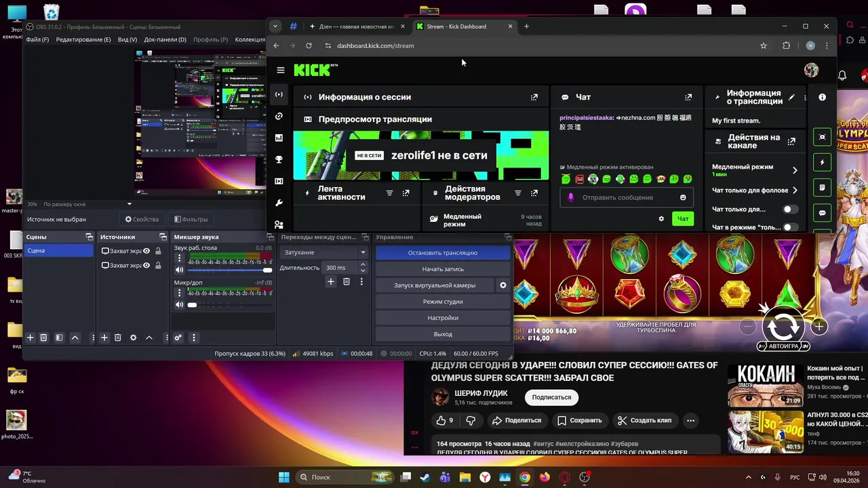Image resolution: width=868 pixels, height=488 pixels.
Task: Open virtual camera settings gear in OBS
Action: point(503,285)
